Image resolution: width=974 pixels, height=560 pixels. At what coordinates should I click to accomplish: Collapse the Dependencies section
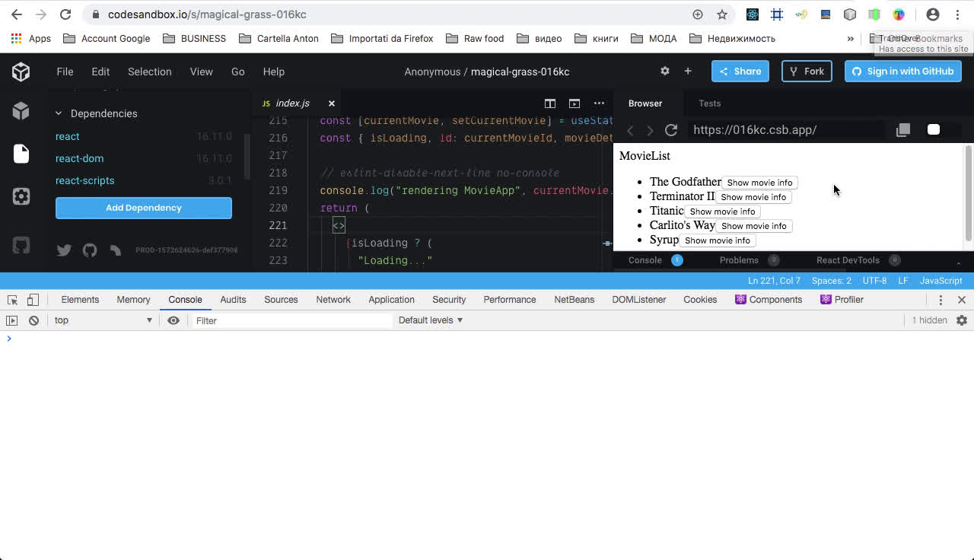59,113
